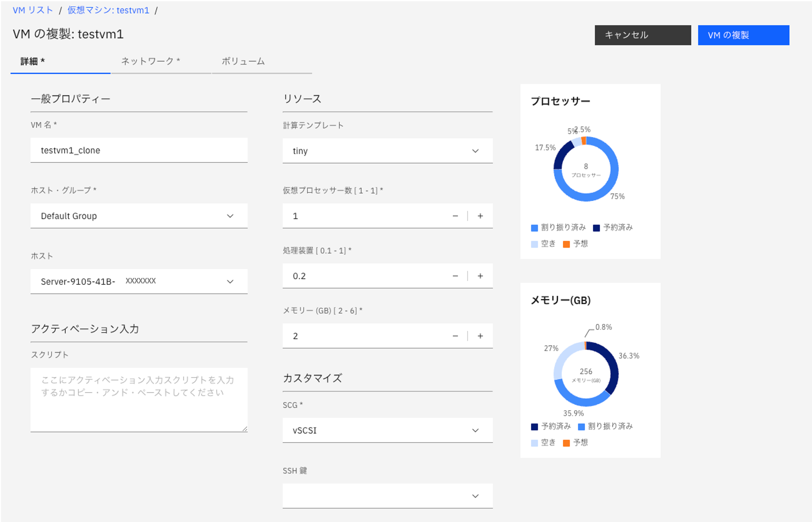
Task: Toggle 予想 in the プロセッサー chart legend
Action: coord(578,244)
